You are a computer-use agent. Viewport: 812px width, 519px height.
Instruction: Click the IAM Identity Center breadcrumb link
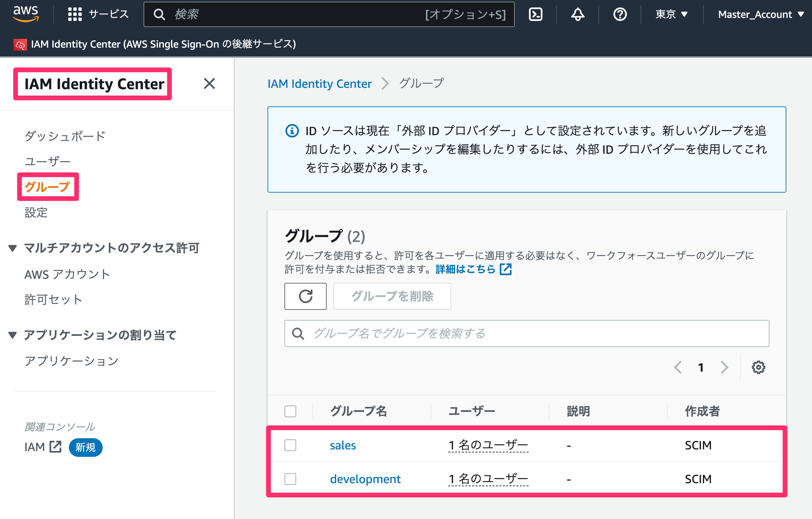pos(320,83)
